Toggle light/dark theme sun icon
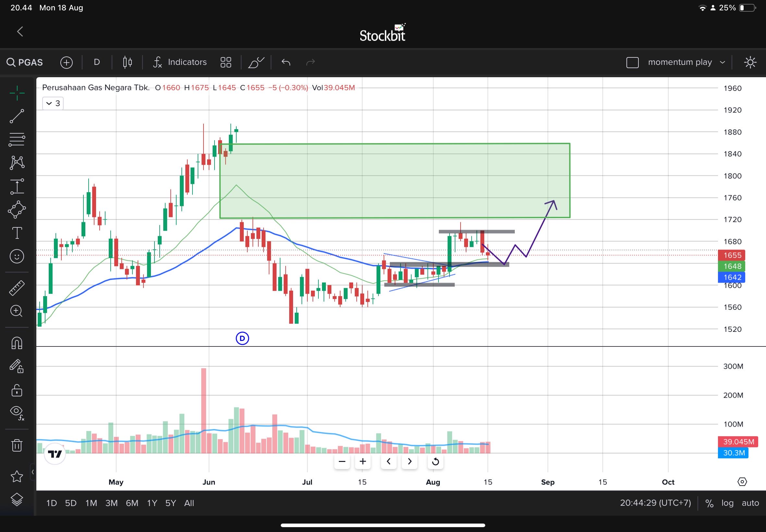This screenshot has height=532, width=766. 750,62
